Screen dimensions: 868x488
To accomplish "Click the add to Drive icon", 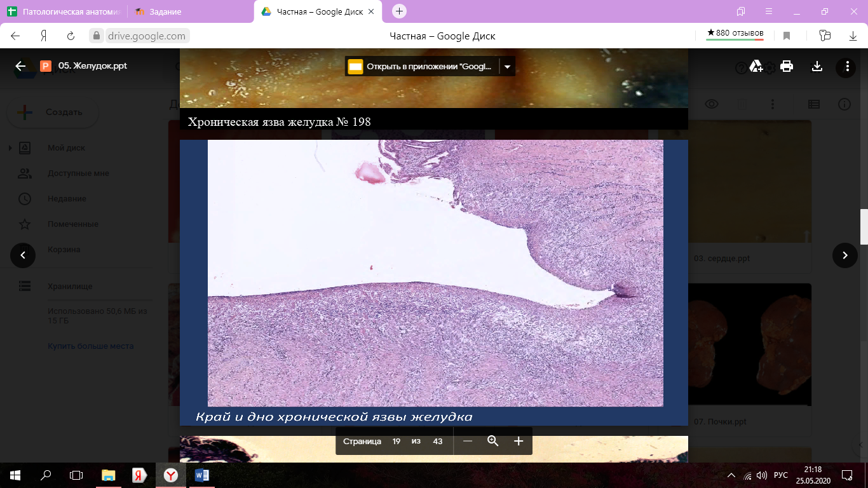I will point(756,66).
